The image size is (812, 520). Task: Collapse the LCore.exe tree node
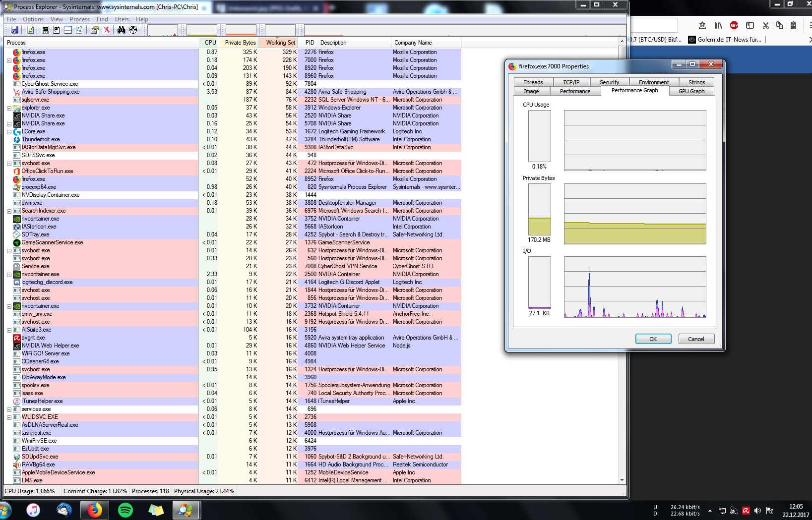click(9, 131)
